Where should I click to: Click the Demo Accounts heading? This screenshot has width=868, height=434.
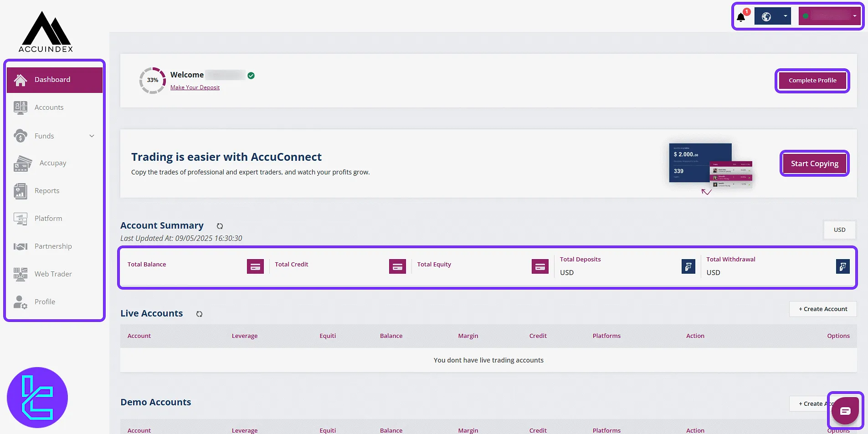[x=156, y=402]
